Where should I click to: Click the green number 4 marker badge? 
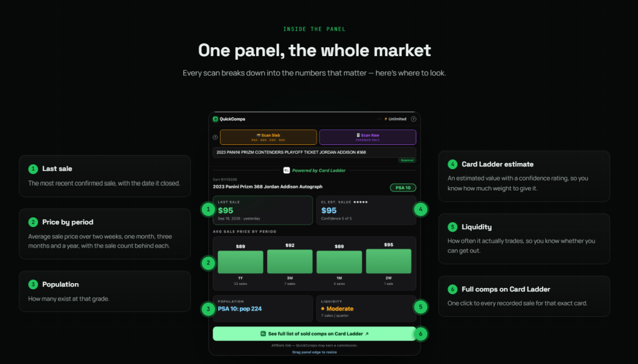[421, 209]
